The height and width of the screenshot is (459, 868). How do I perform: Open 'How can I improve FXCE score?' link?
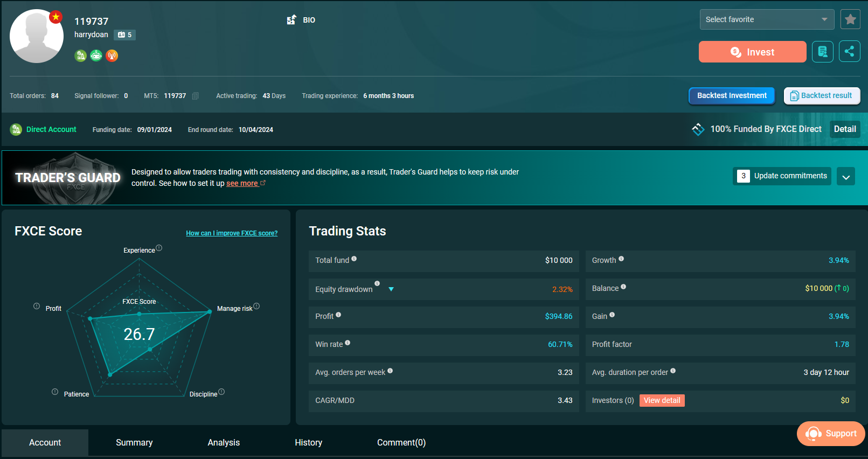[x=232, y=233]
